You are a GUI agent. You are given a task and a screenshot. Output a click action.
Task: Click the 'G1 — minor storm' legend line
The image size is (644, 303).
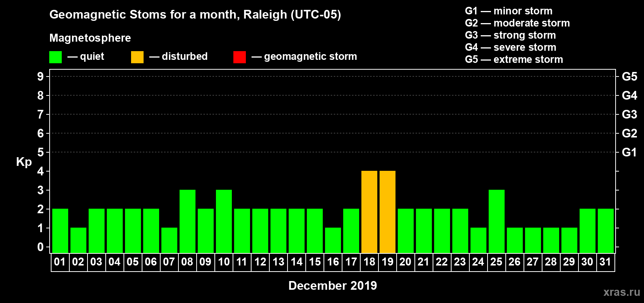tap(509, 11)
